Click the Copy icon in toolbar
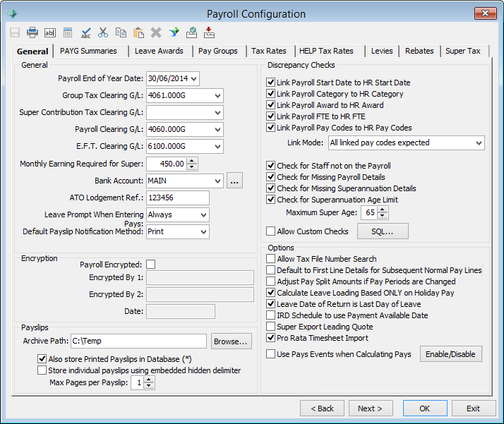Screen dimensions: 504x424 (x=121, y=32)
